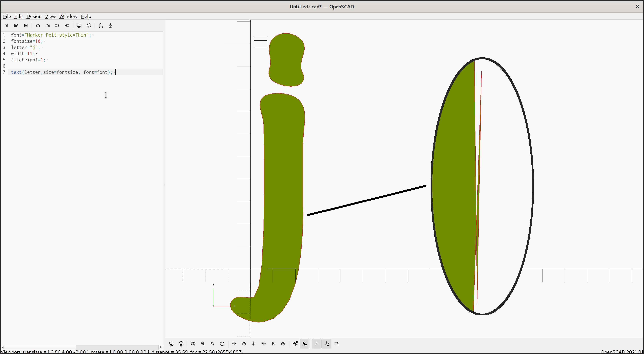This screenshot has width=644, height=354.
Task: Toggle Show Edges icon
Action: click(x=336, y=344)
